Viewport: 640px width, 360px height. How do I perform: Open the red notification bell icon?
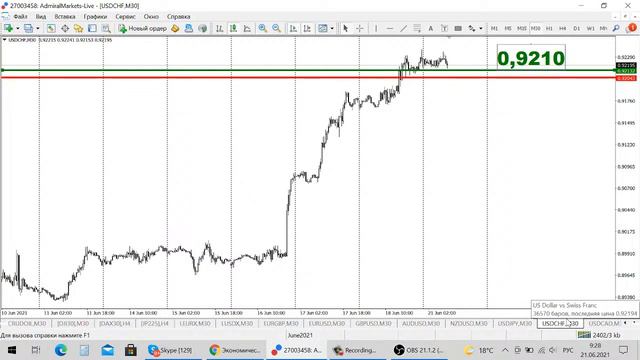[x=631, y=28]
